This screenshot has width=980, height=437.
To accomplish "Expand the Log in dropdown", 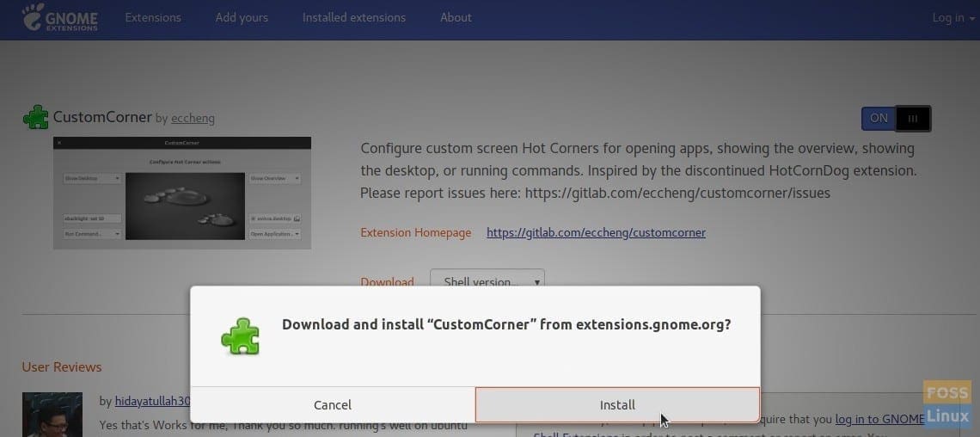I will coord(953,17).
